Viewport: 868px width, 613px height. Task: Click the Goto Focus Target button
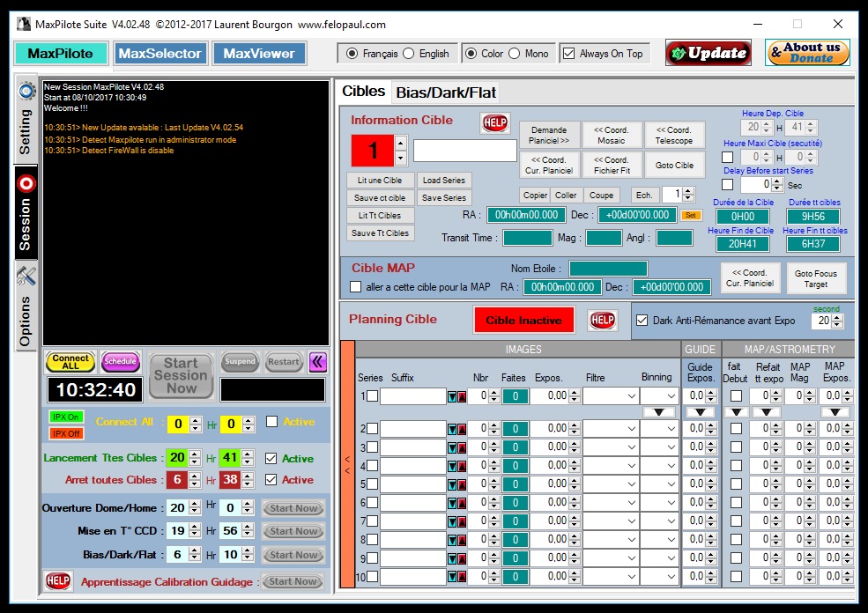(x=815, y=278)
